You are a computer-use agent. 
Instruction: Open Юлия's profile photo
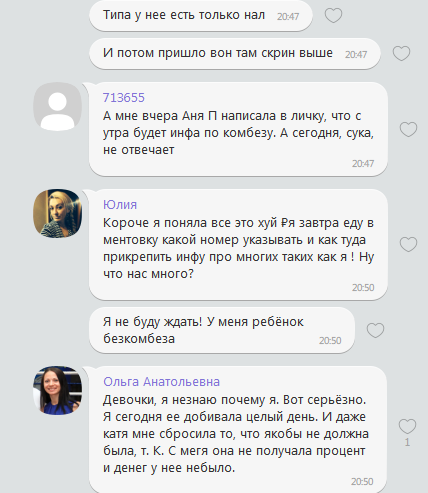click(57, 214)
